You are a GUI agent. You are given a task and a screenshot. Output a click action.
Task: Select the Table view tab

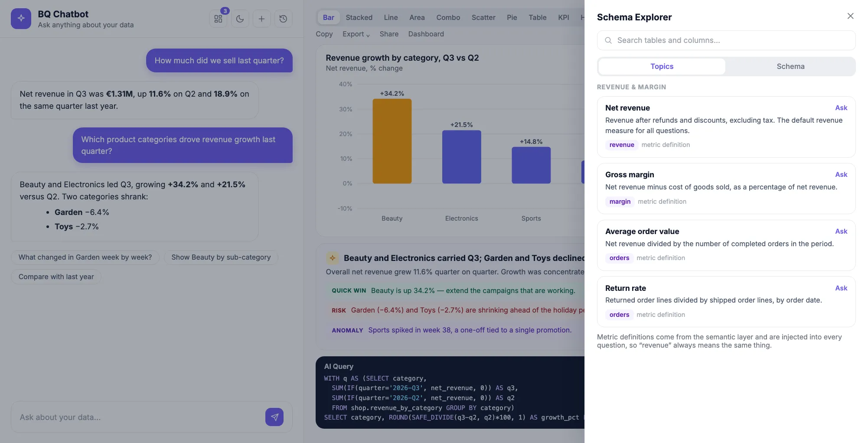click(x=538, y=17)
